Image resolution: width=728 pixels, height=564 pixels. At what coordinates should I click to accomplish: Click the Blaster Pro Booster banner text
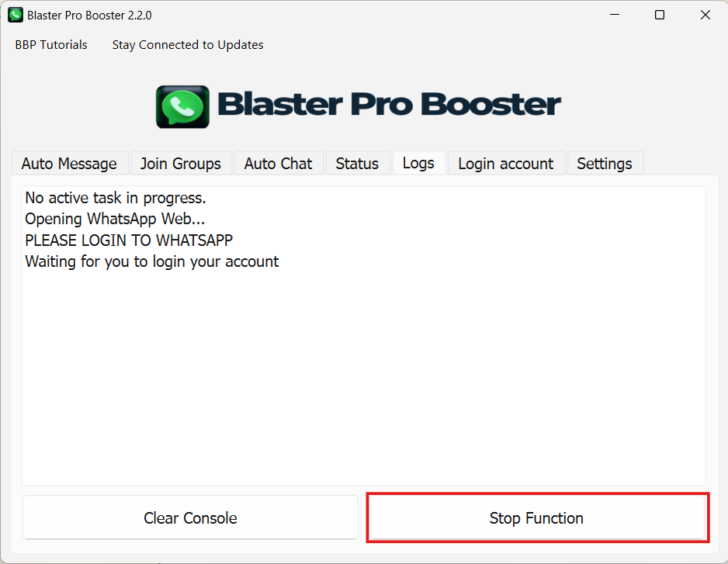[x=389, y=104]
